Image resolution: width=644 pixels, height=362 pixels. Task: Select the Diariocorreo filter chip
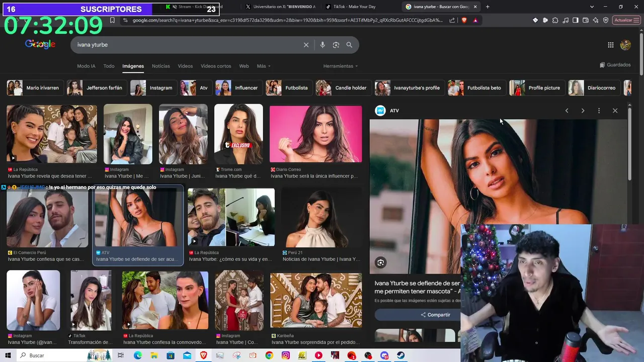(594, 88)
